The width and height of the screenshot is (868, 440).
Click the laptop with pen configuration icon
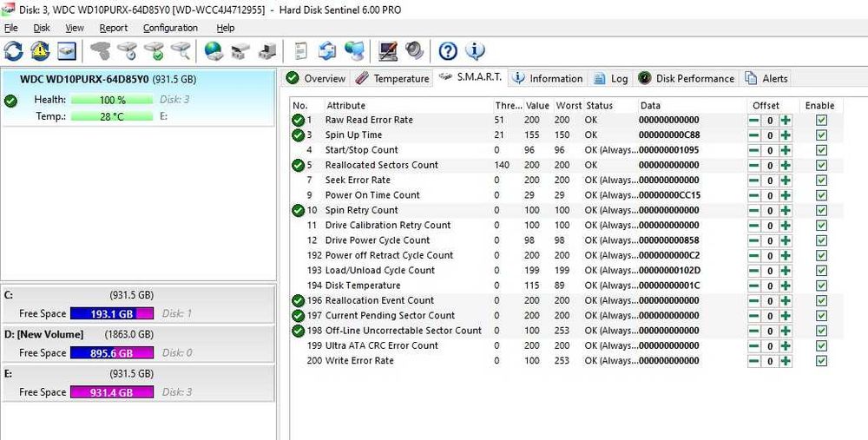tap(387, 51)
